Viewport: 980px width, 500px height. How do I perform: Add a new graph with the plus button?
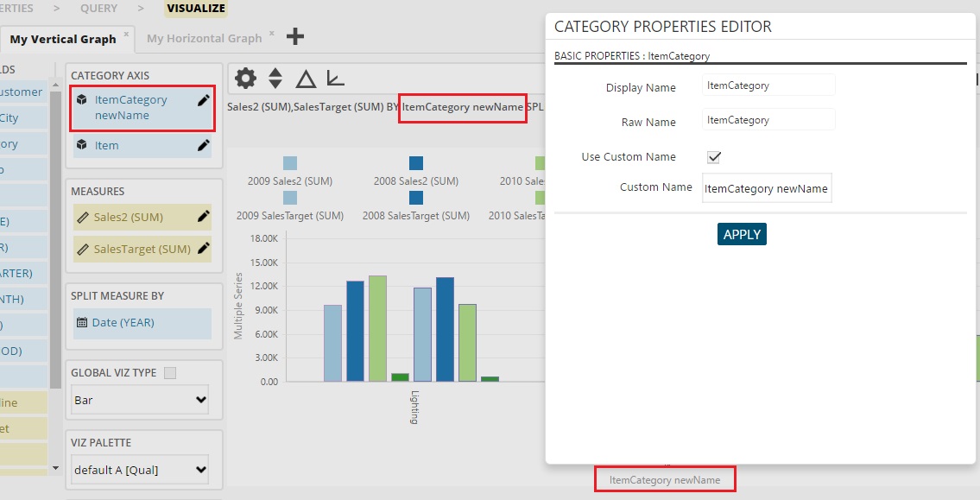[x=295, y=37]
